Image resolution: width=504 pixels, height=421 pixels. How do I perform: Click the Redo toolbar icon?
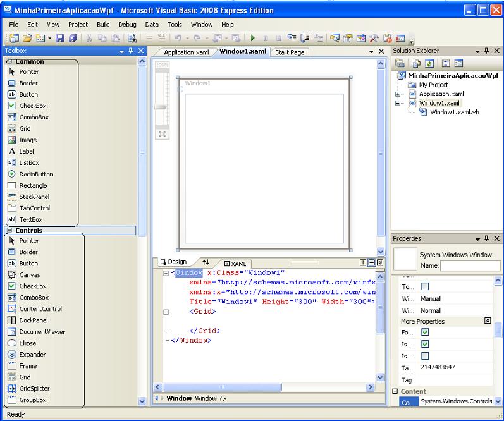tap(197, 38)
